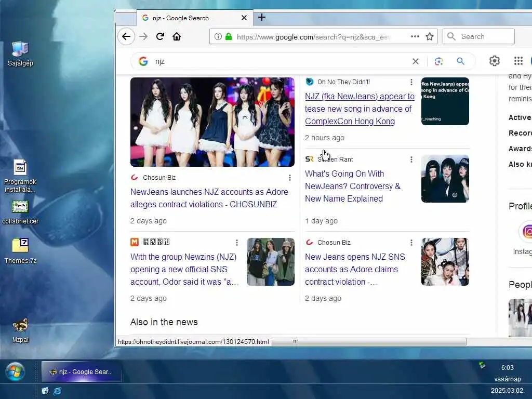
Task: Open New Jeans opens NJZ SNS accounts link
Action: (355, 270)
